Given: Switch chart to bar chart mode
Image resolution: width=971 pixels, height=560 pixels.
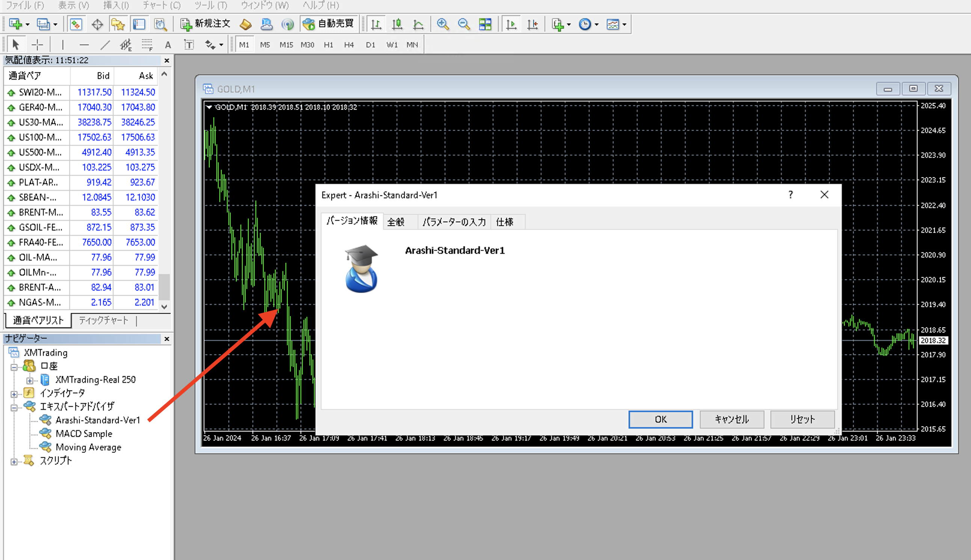Looking at the screenshot, I should tap(376, 25).
